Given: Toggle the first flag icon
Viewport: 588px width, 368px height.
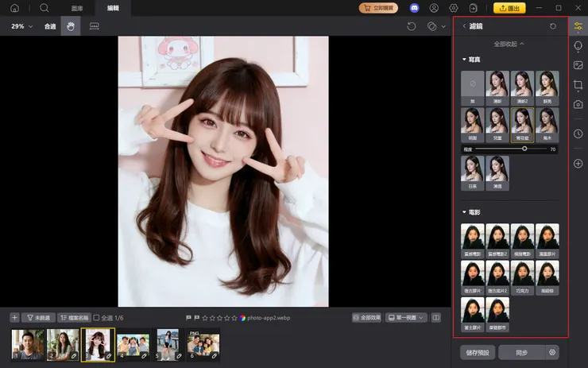Looking at the screenshot, I should [188, 318].
